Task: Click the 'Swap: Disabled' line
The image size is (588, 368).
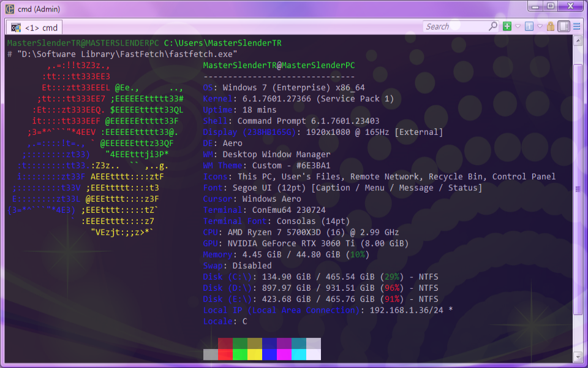Action: pyautogui.click(x=238, y=266)
